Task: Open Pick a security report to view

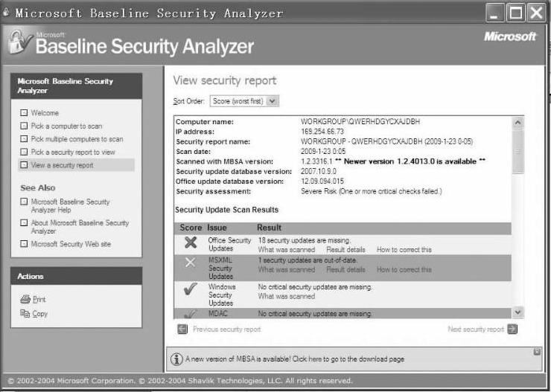Action: coord(73,152)
